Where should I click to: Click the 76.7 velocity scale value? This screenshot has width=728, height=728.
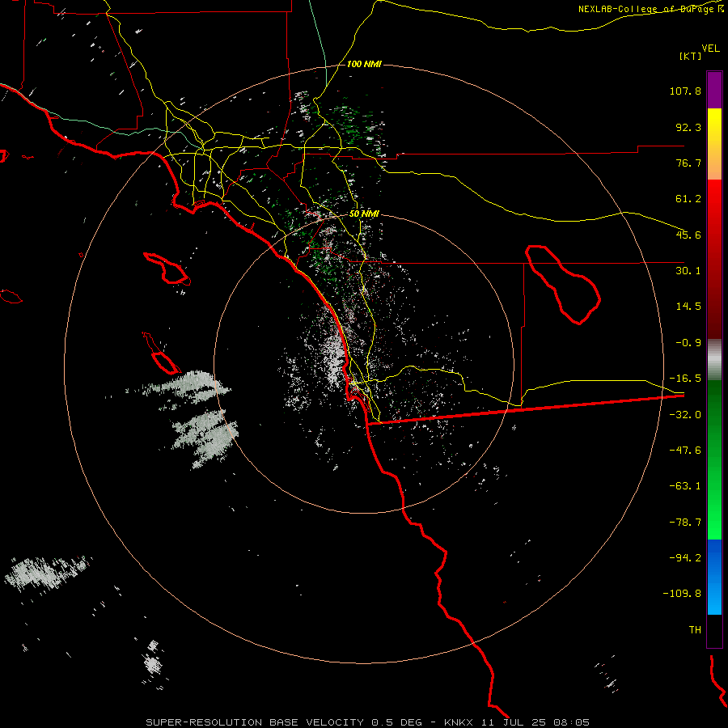[x=688, y=163]
